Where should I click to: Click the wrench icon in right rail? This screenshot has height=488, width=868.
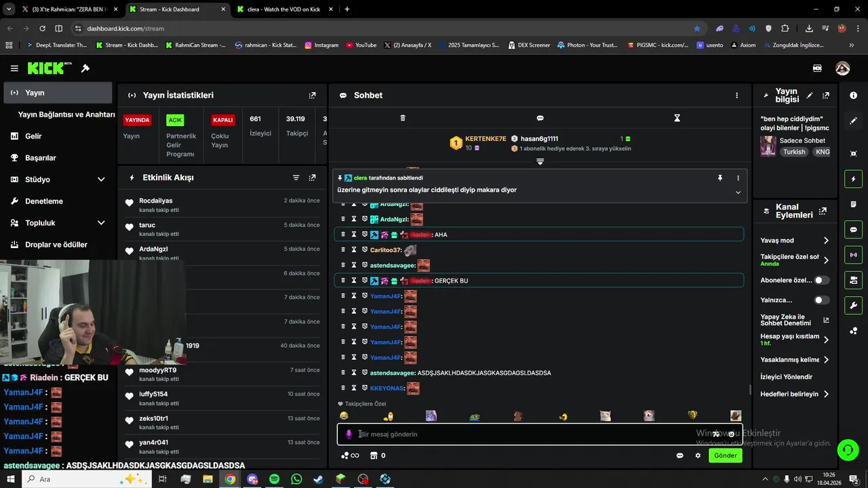(853, 305)
